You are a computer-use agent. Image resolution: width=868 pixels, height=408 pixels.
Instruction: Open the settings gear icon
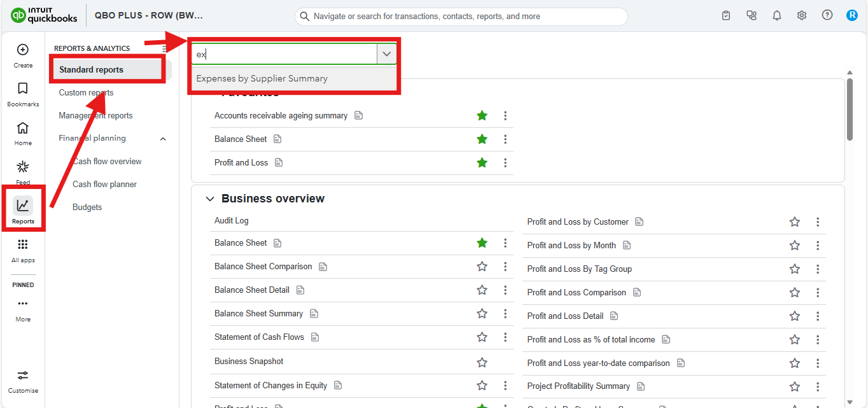(802, 16)
